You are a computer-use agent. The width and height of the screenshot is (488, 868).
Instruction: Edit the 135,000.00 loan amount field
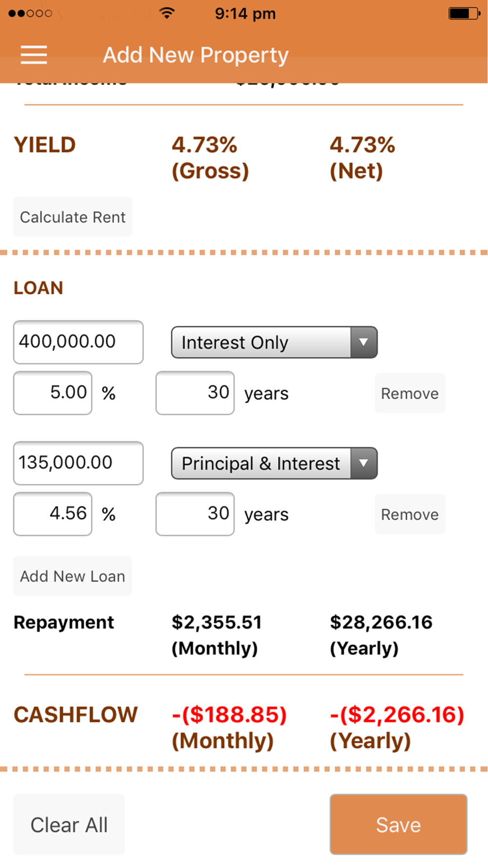[78, 463]
